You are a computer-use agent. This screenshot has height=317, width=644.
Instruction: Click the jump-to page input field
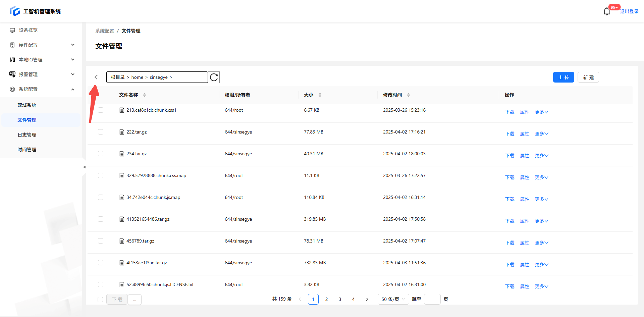pos(432,299)
